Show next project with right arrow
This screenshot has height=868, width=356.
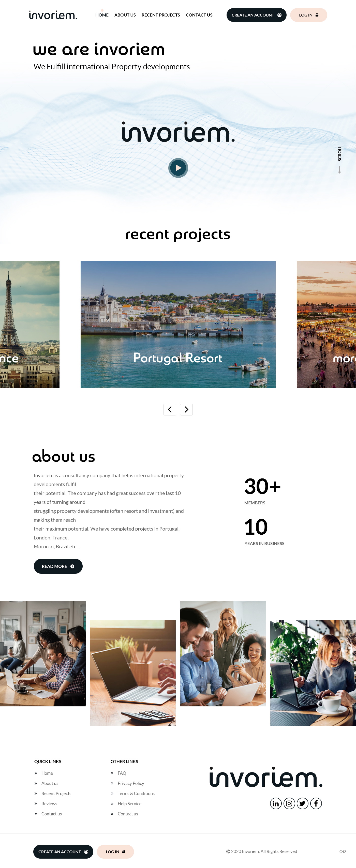[x=186, y=409]
